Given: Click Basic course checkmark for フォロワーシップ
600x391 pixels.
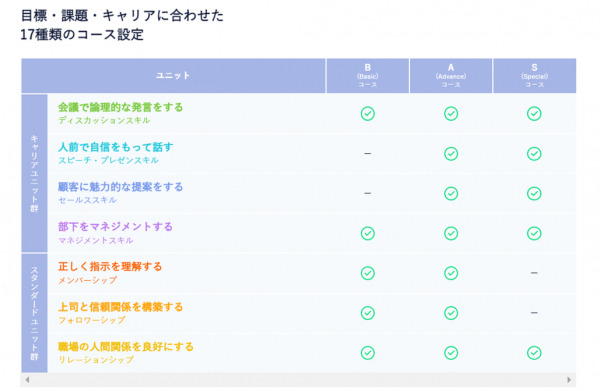Looking at the screenshot, I should [x=367, y=313].
